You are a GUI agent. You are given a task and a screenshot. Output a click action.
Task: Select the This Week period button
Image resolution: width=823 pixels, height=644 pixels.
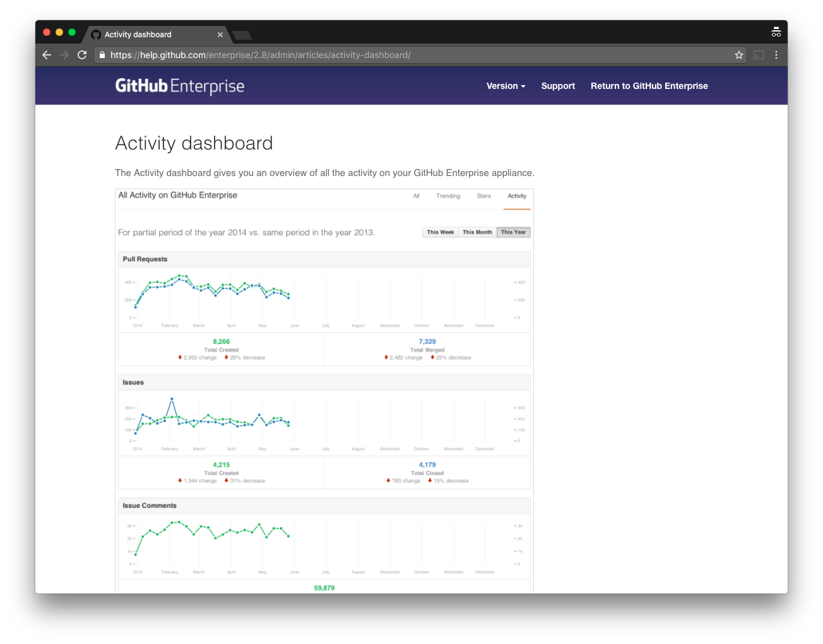pyautogui.click(x=441, y=232)
